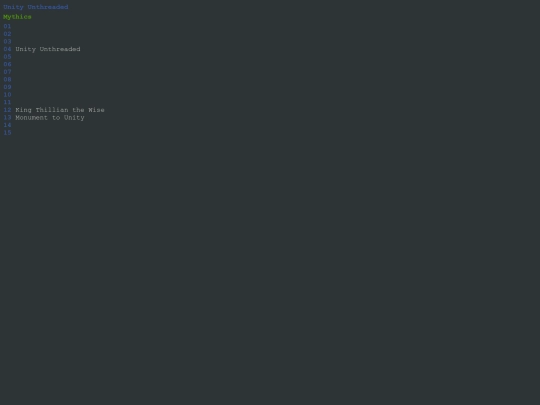
Task: Select slot number 15
Action: click(x=7, y=133)
